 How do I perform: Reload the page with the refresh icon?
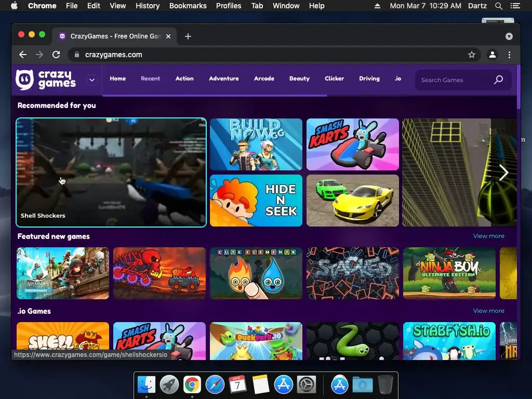[x=56, y=55]
